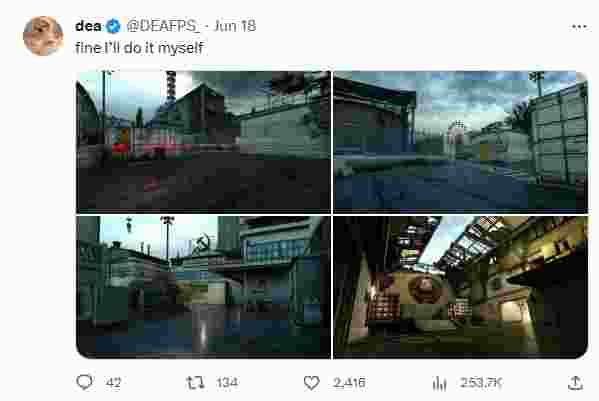Viewport: 599px width, 401px height.
Task: Like the tweet with the heart icon
Action: pos(311,382)
